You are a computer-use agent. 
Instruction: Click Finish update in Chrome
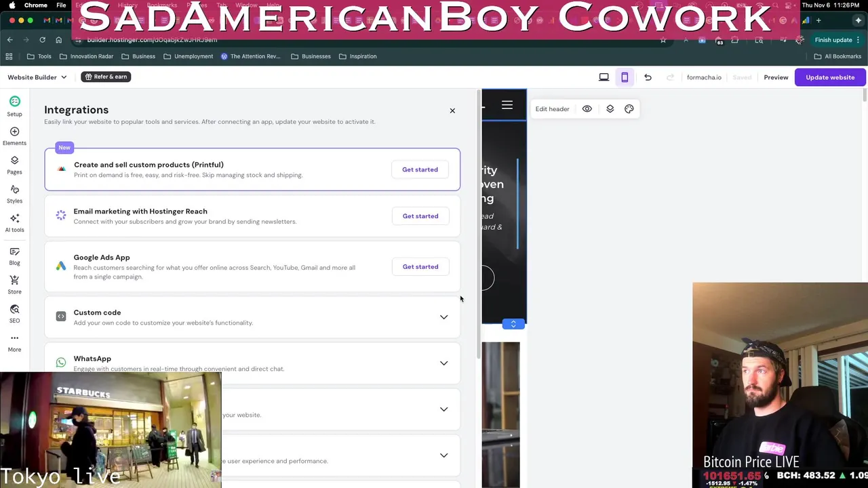coord(833,40)
